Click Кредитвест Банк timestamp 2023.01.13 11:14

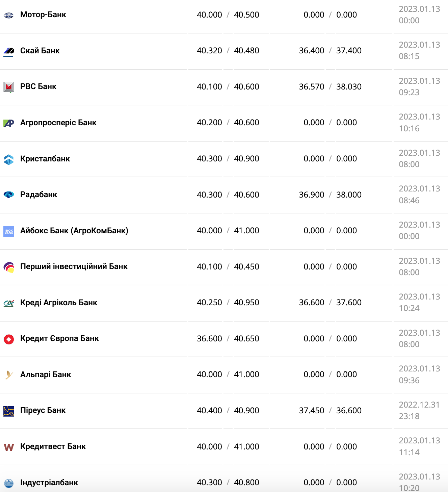(419, 446)
